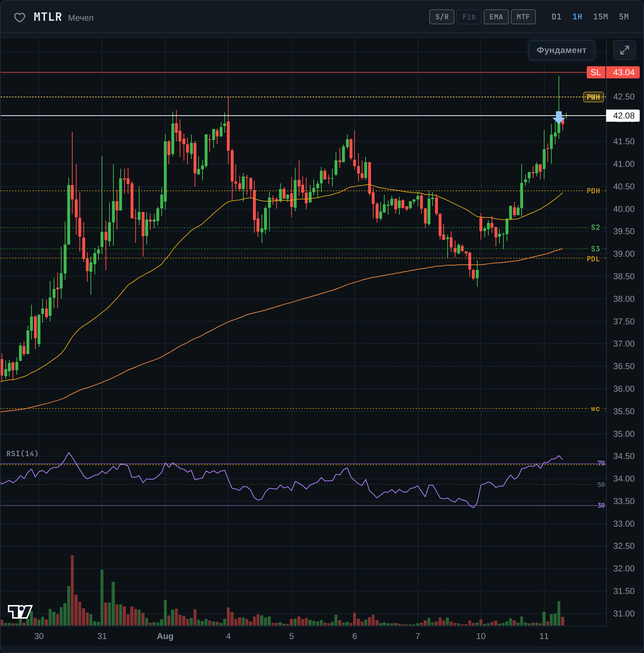Click the 10 date label on time axis

point(481,636)
